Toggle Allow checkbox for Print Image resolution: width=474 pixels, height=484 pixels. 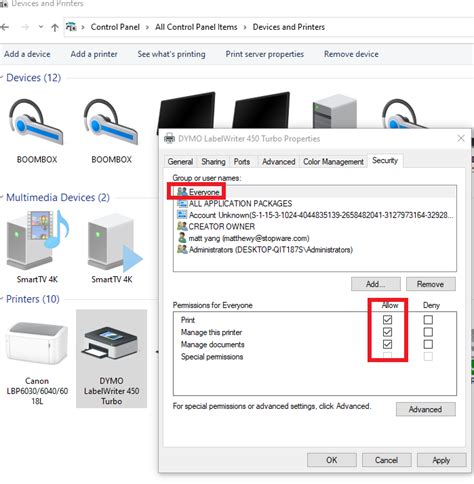[387, 320]
